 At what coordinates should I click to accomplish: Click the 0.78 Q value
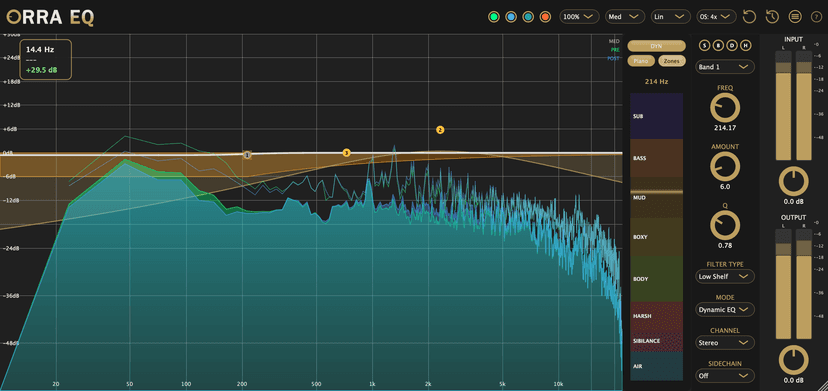[725, 246]
